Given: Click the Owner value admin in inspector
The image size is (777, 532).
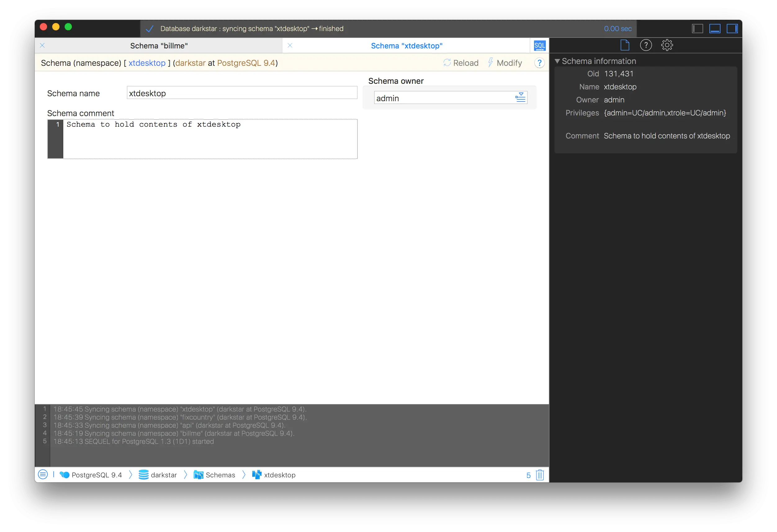Looking at the screenshot, I should (614, 100).
